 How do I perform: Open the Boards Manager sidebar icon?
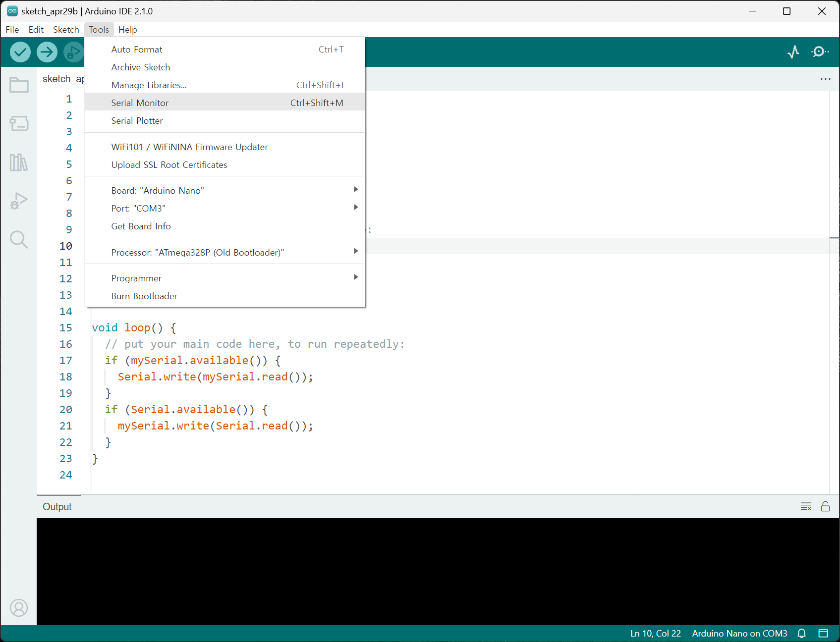point(19,123)
